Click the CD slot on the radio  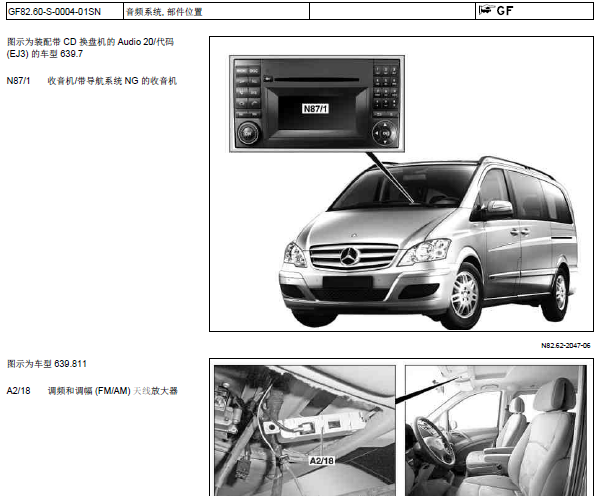tap(317, 80)
